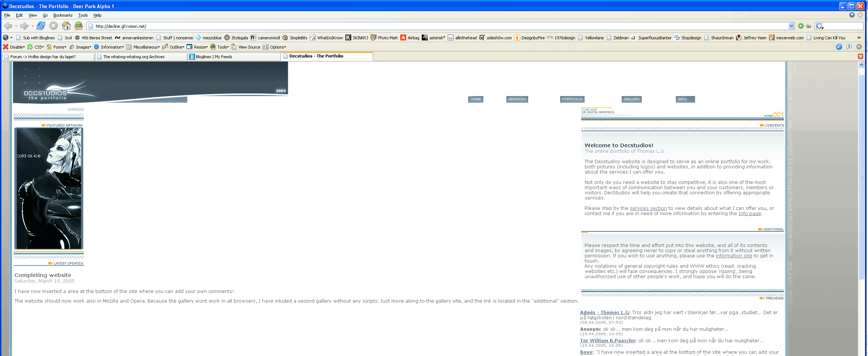This screenshot has height=356, width=868.
Task: Open the Outline dropdown menu
Action: [173, 47]
